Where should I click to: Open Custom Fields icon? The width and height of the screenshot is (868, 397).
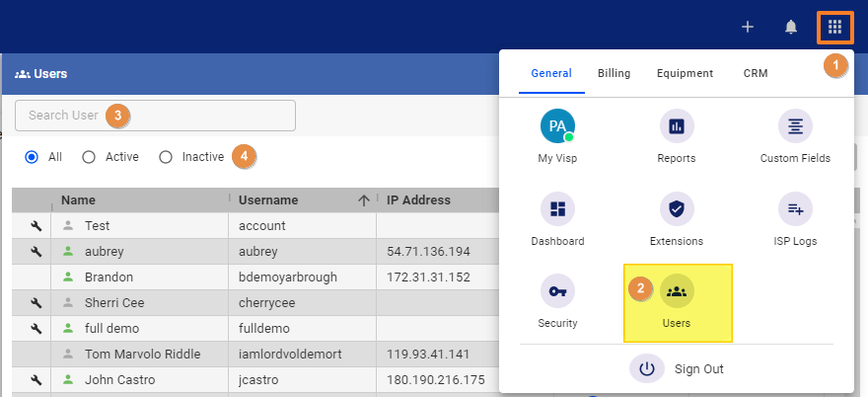[x=795, y=125]
